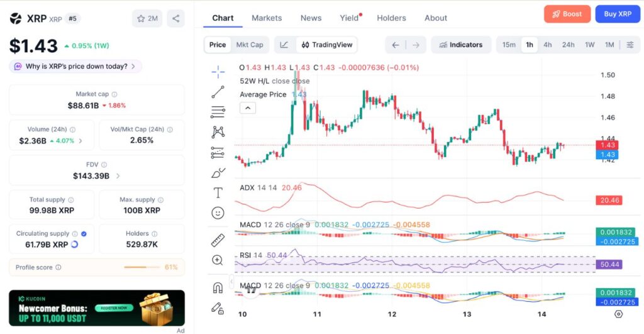Click the RSI 14 indicator label
This screenshot has width=644, height=334.
(250, 255)
